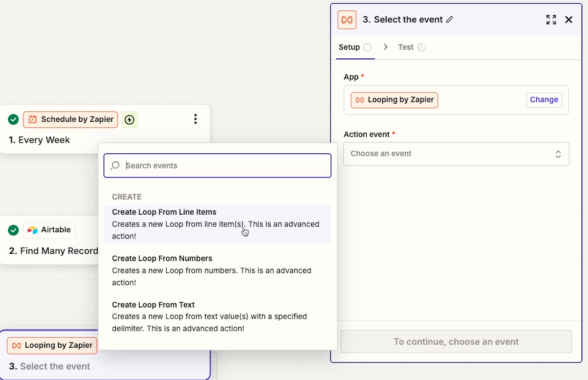Select Create Loop From Numbers event

pos(217,271)
